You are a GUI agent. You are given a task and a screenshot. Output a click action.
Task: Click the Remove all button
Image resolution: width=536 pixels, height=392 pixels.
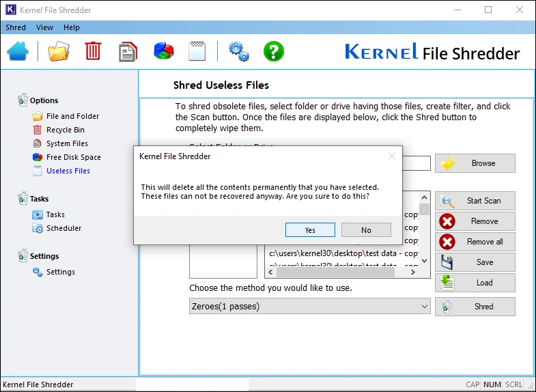click(x=475, y=242)
